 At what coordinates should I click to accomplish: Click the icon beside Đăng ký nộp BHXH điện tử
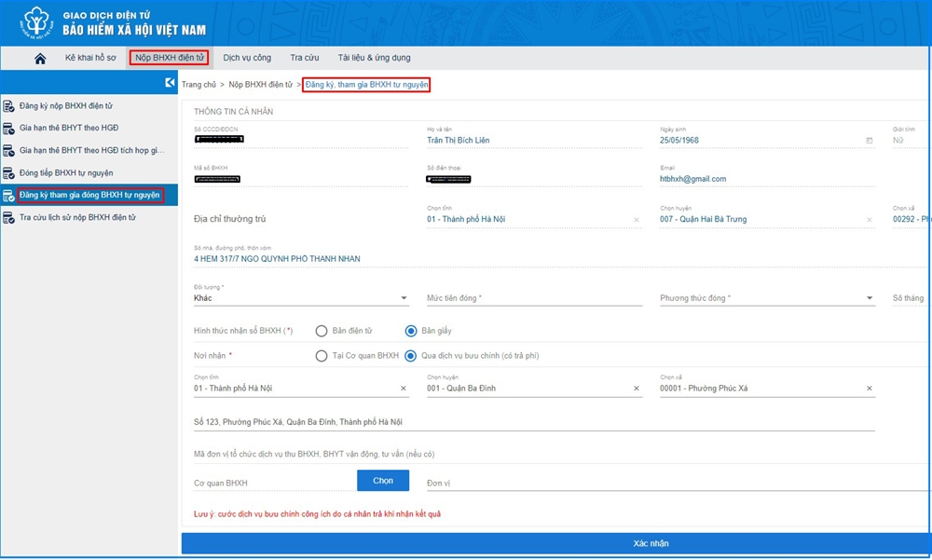point(9,106)
